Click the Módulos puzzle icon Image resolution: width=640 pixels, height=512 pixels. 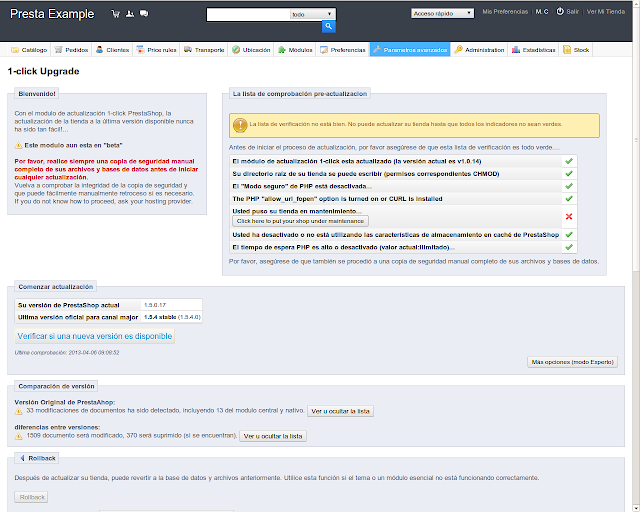tap(282, 50)
